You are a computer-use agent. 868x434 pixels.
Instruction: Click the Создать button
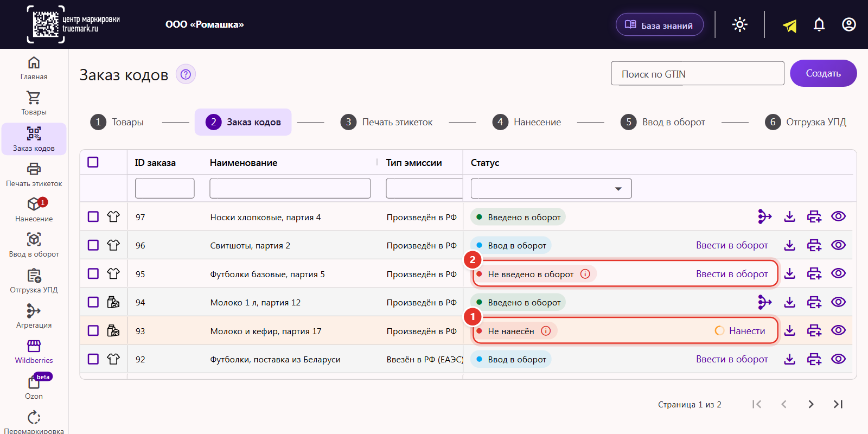[824, 73]
